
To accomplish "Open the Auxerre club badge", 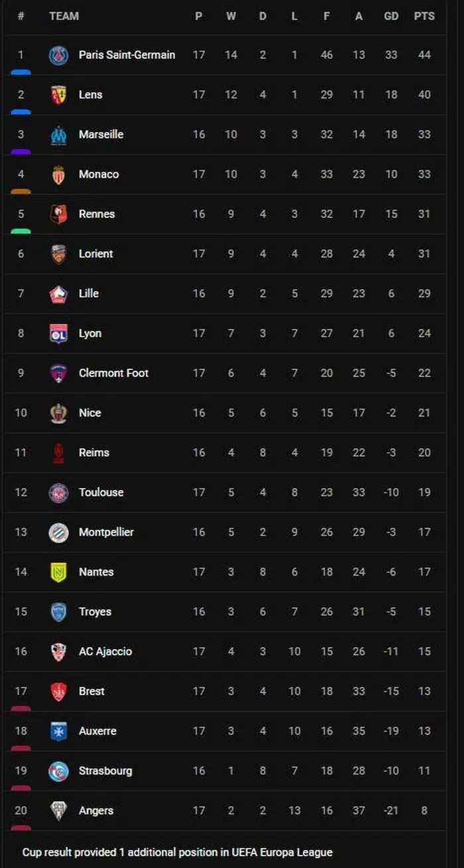I will coord(58,731).
